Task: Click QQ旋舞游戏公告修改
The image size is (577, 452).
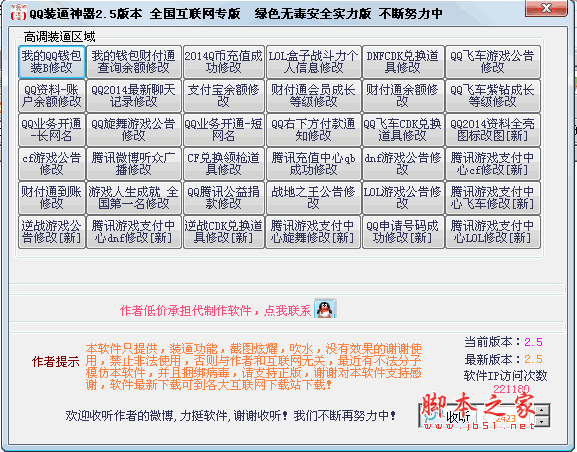Action: point(134,130)
